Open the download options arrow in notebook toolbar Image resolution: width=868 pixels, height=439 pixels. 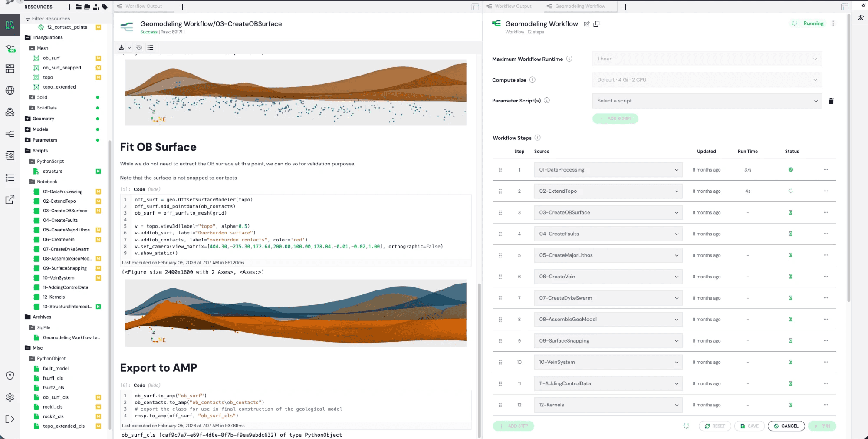coord(129,48)
